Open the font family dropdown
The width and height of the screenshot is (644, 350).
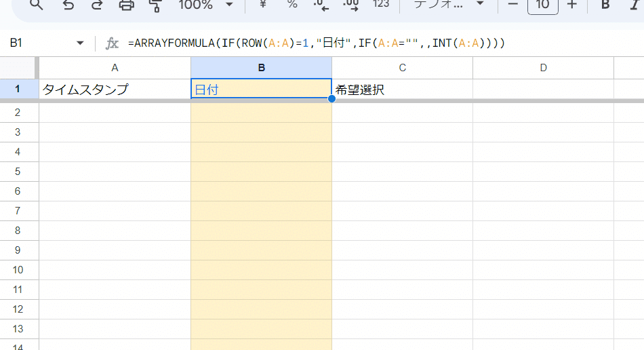[x=449, y=5]
